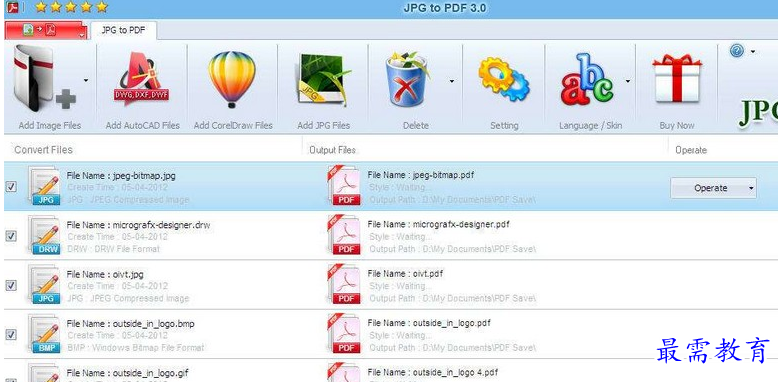Select the File Name : oivt.pdf text
This screenshot has height=382, width=778.
click(405, 273)
